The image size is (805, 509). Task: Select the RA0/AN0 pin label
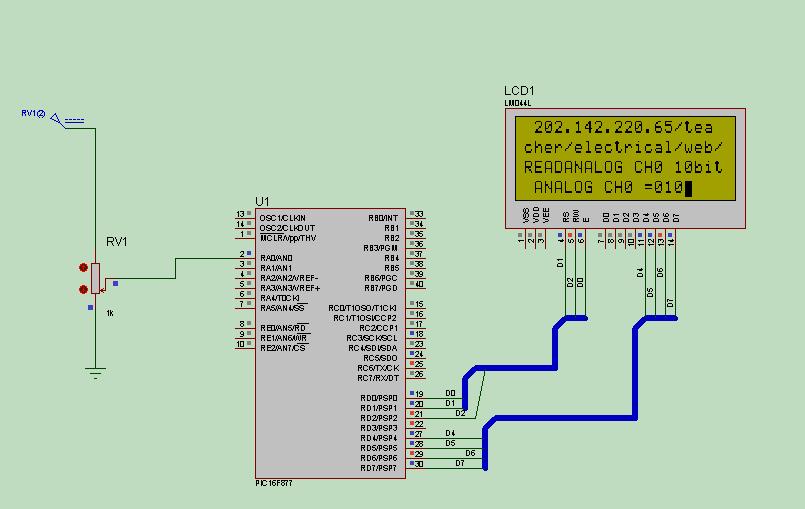(x=276, y=258)
